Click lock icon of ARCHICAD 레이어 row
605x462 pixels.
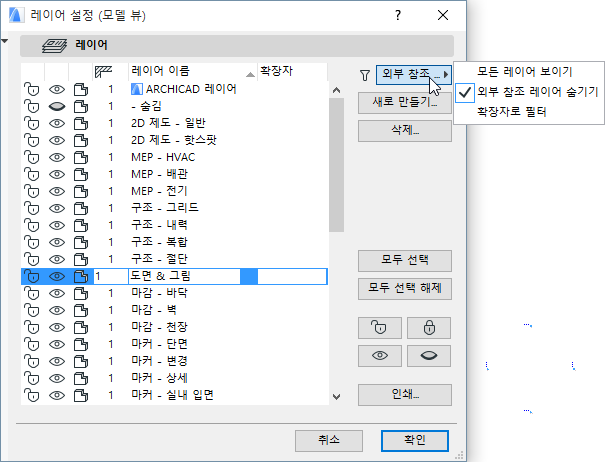point(32,89)
